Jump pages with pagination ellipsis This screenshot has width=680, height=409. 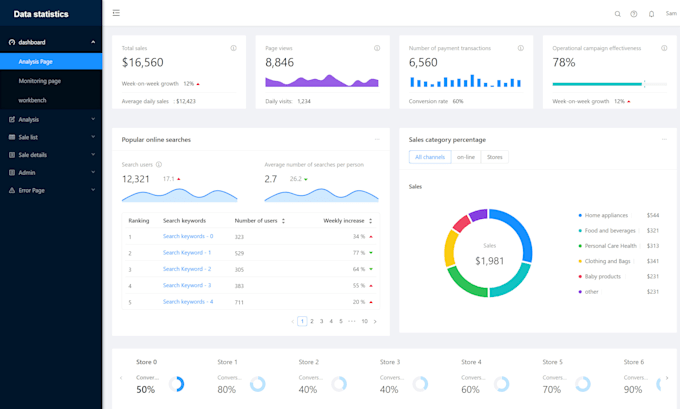tap(352, 321)
